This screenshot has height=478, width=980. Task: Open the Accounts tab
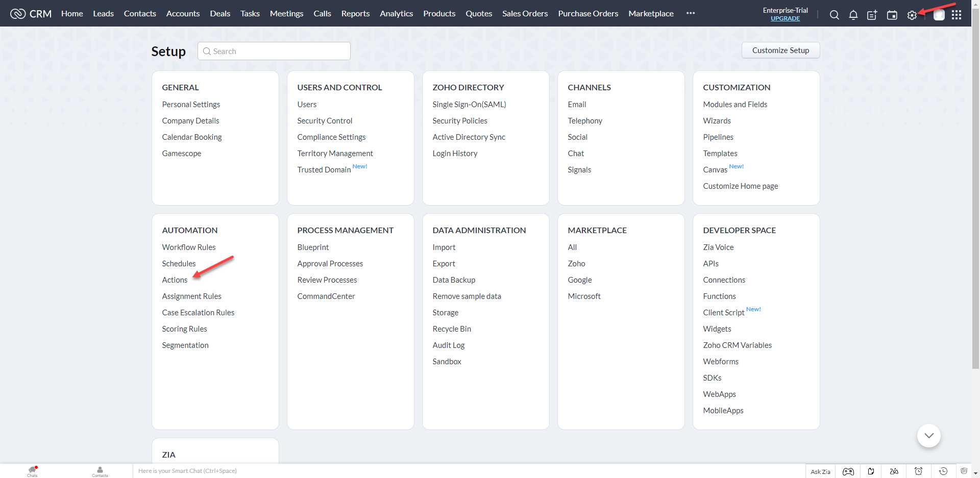coord(183,13)
